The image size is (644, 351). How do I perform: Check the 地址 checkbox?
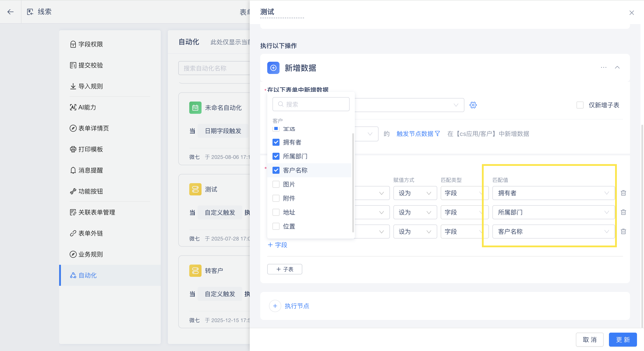276,212
